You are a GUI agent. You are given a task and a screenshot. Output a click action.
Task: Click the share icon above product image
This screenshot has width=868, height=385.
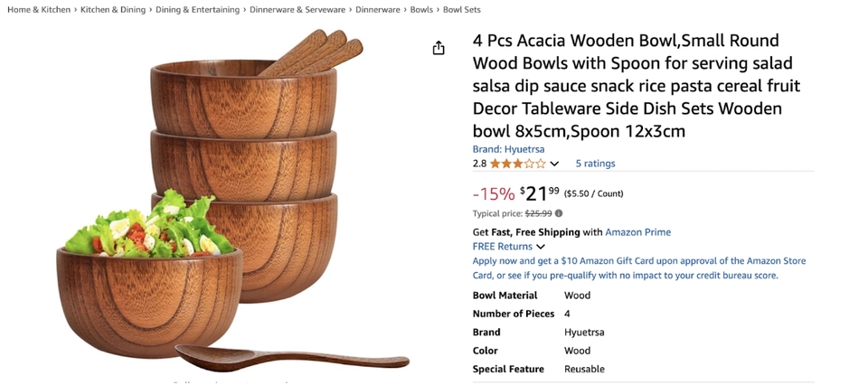point(439,48)
